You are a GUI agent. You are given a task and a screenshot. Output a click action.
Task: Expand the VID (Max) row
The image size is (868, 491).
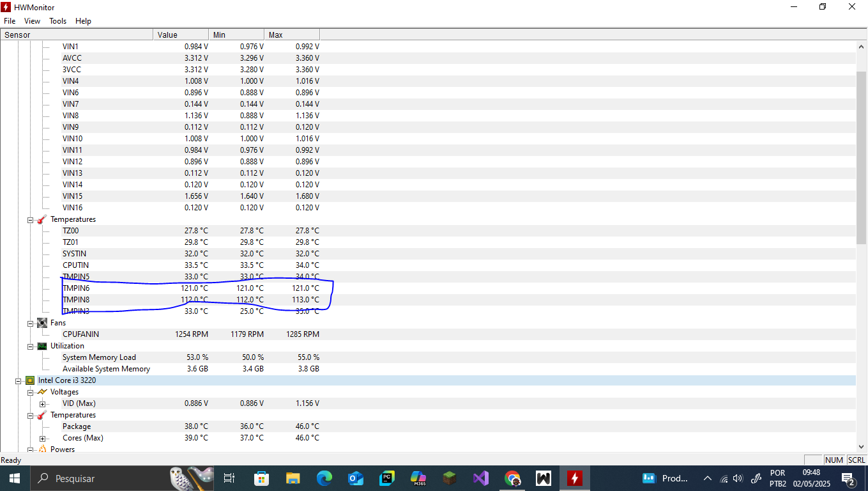point(42,403)
